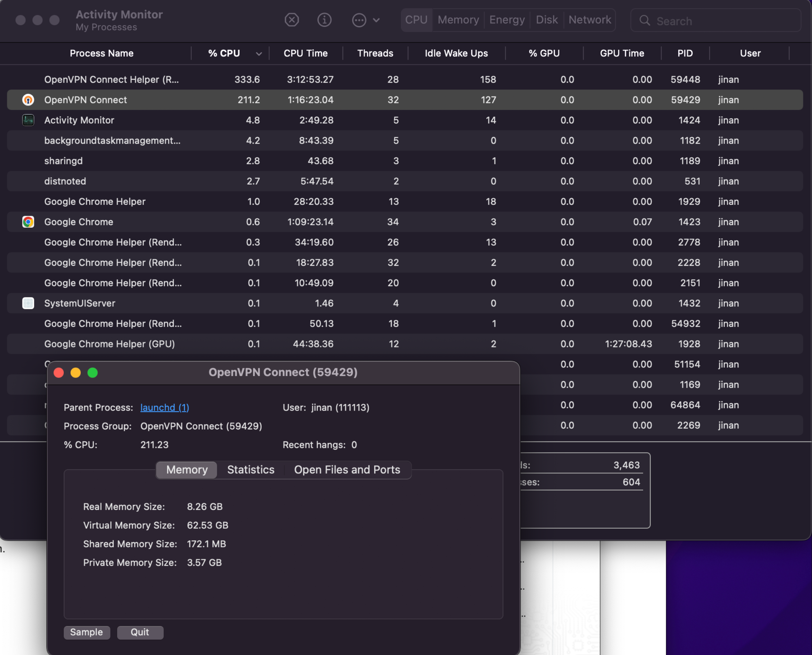Click the Shared Memory Size 172.1 MB value
Screen dimensions: 812x655
coord(206,544)
